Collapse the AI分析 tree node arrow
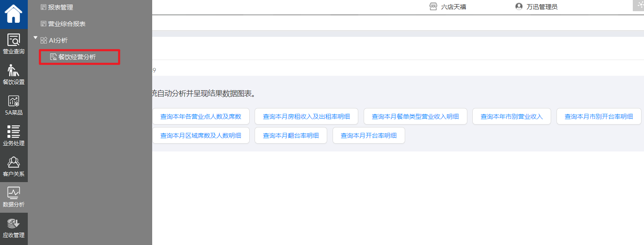 (x=35, y=38)
